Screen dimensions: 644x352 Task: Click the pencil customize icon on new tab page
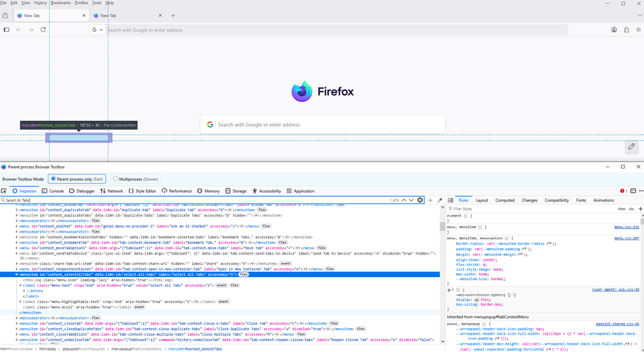[x=631, y=147]
